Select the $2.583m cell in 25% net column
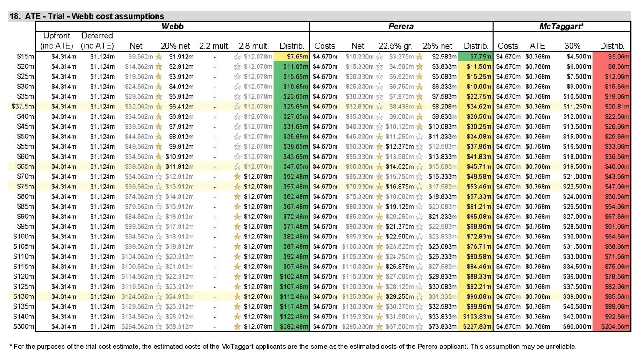Screen dimensions: 644x361 [444, 56]
